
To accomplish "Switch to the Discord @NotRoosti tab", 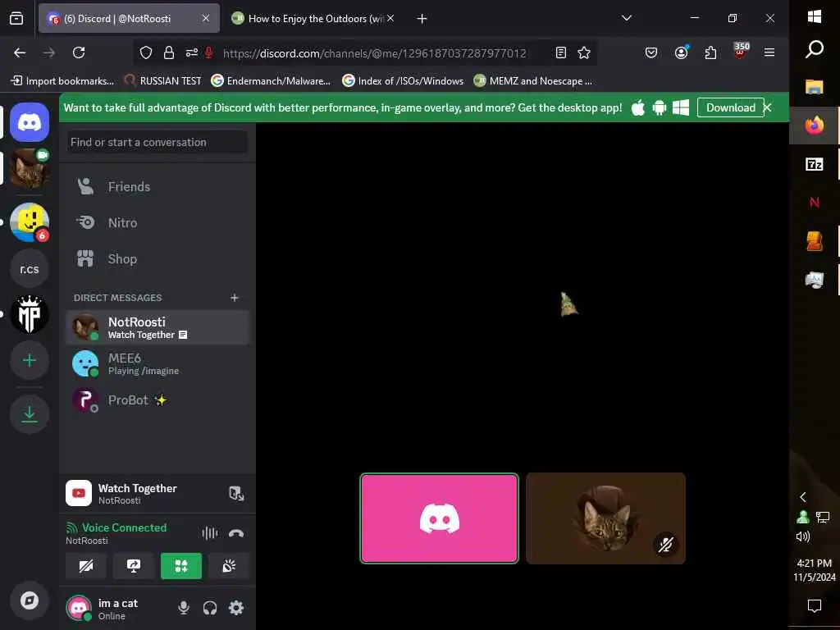I will pos(129,19).
